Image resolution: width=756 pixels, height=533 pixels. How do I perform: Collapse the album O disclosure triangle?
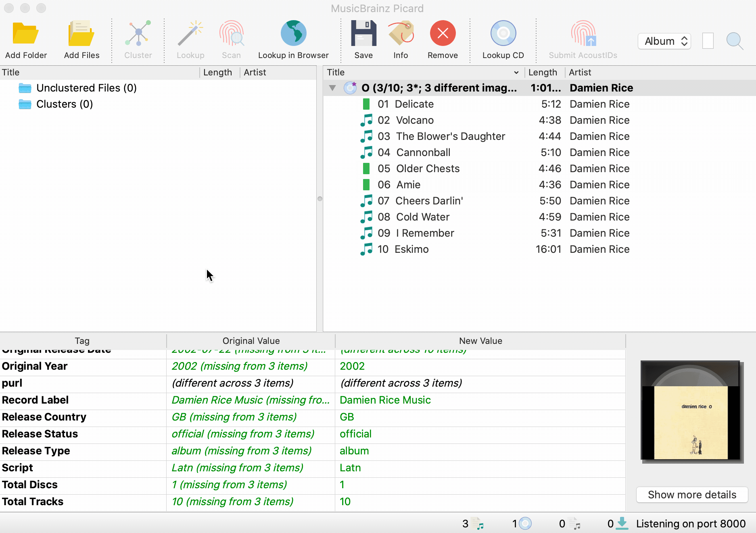point(332,88)
